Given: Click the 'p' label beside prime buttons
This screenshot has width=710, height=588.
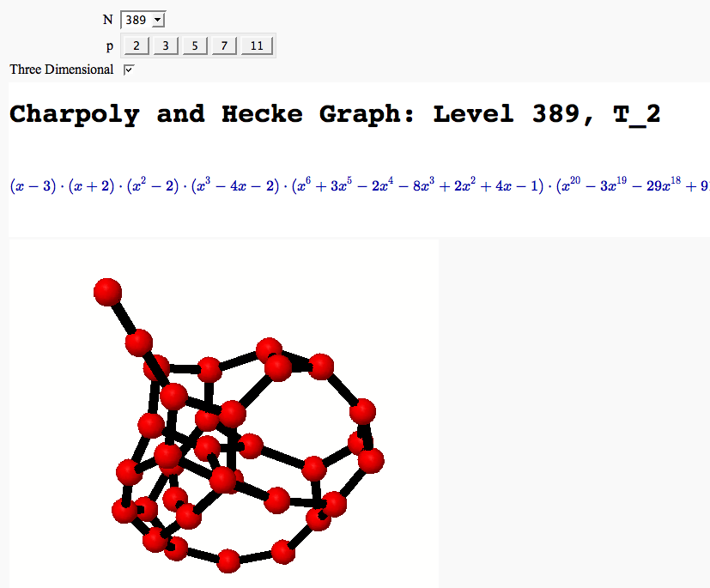Looking at the screenshot, I should [x=109, y=46].
